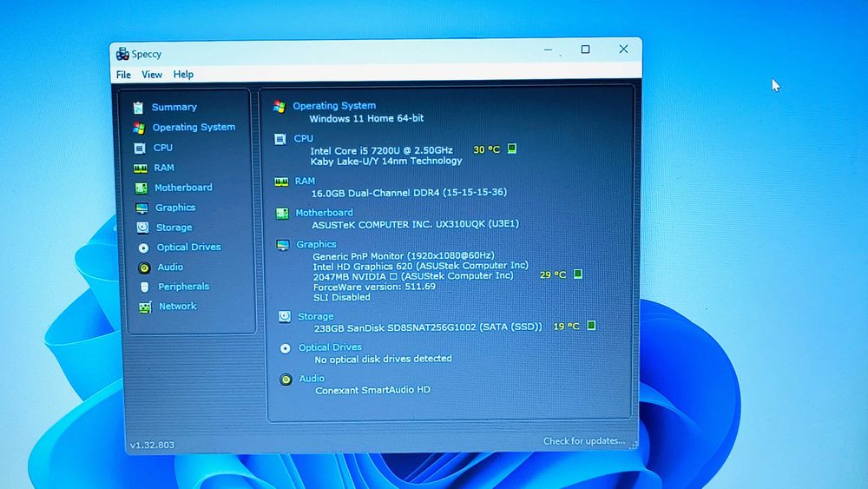This screenshot has width=868, height=489.
Task: Click the green CPU temperature indicator next to 30 °C
Action: pos(512,149)
